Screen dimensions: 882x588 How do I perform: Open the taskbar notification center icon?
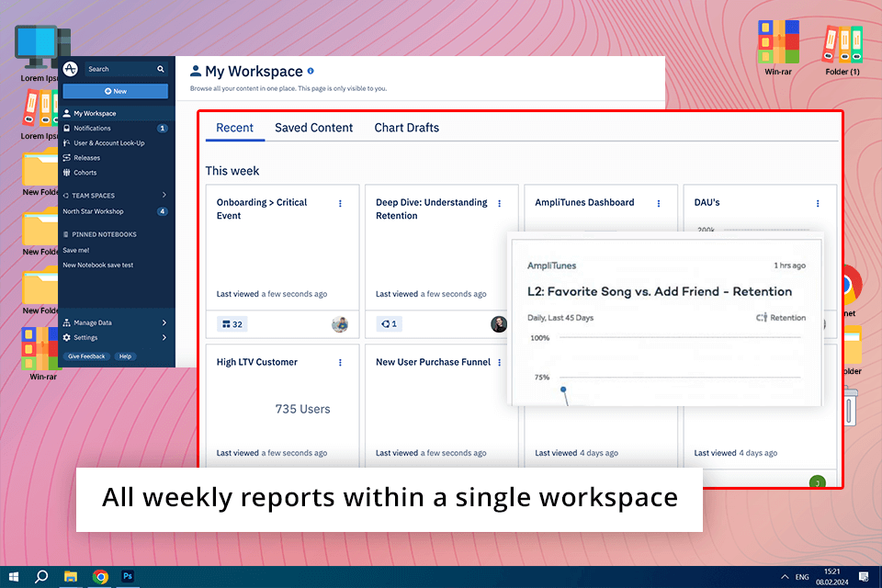point(864,577)
